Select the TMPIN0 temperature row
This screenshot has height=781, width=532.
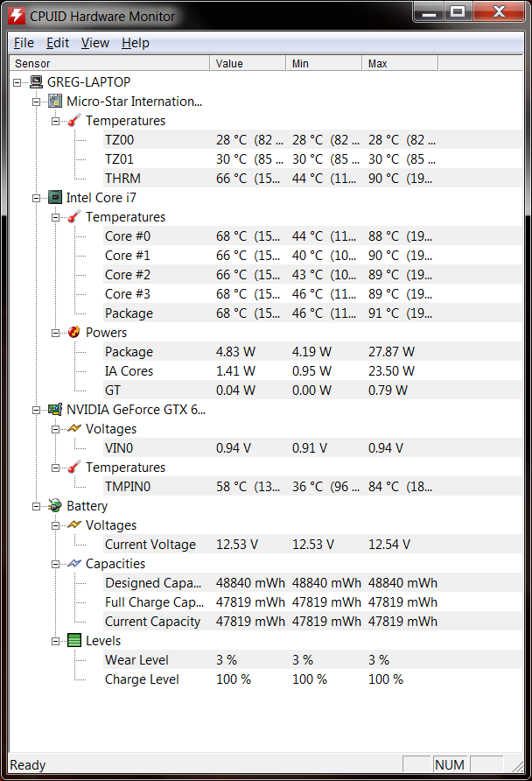coord(313,487)
